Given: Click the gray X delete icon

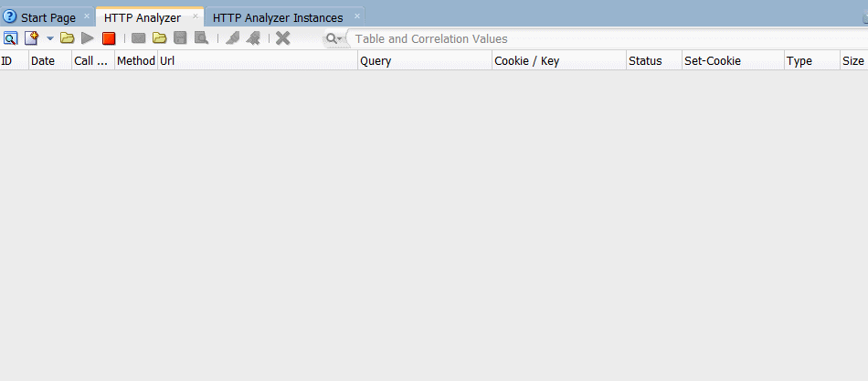Looking at the screenshot, I should (283, 38).
